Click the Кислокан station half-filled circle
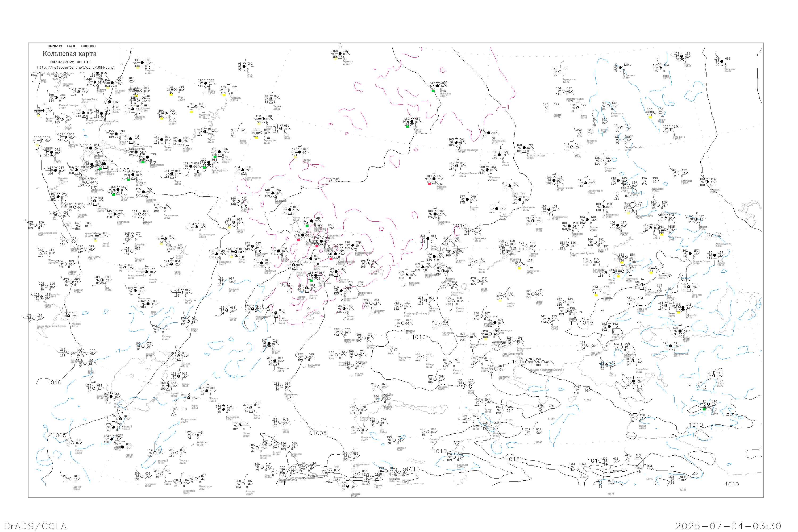The image size is (798, 532). click(722, 62)
